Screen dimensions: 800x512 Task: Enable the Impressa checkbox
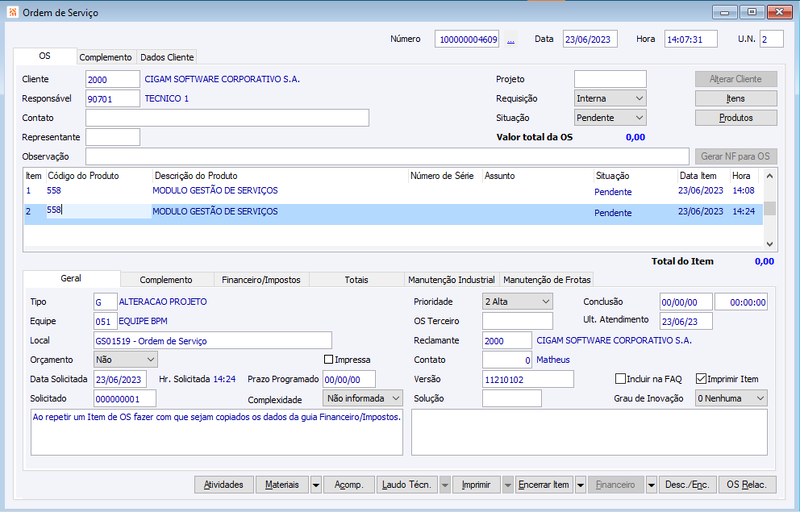pos(329,360)
